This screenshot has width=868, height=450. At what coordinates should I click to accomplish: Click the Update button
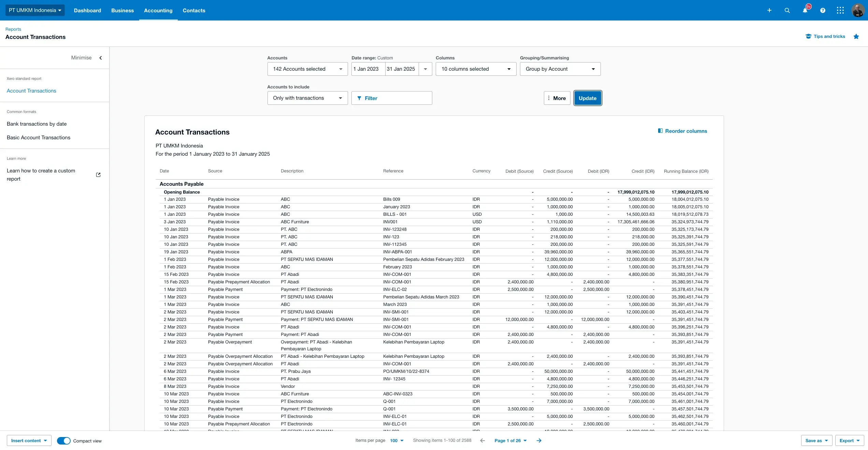pos(587,98)
